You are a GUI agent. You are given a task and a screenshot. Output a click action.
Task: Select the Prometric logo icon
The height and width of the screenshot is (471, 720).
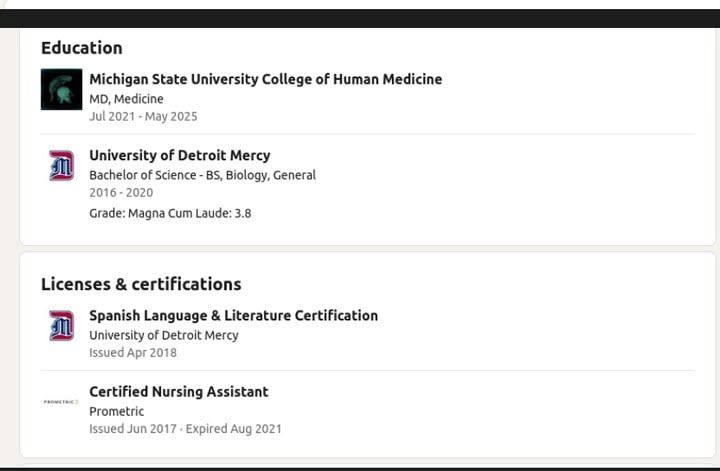point(61,402)
